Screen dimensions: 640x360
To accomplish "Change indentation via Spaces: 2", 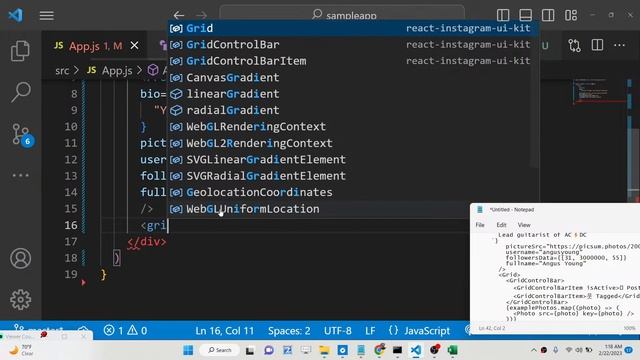I will click(x=289, y=331).
